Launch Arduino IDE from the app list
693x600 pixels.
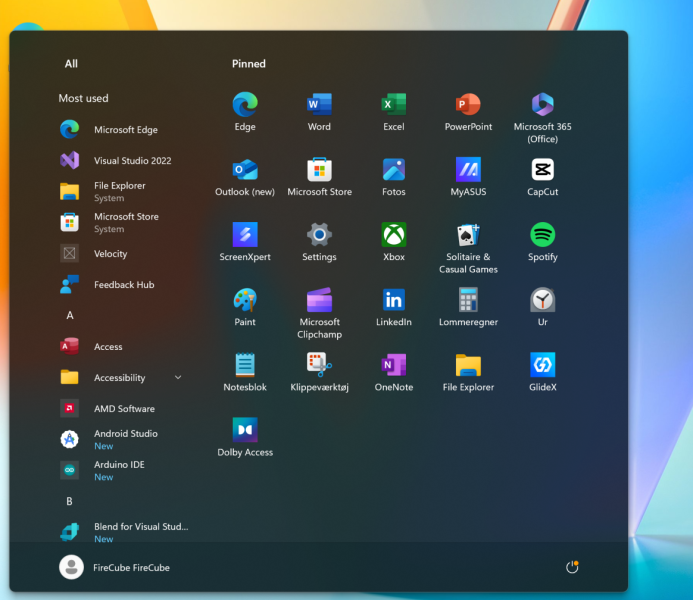point(123,470)
